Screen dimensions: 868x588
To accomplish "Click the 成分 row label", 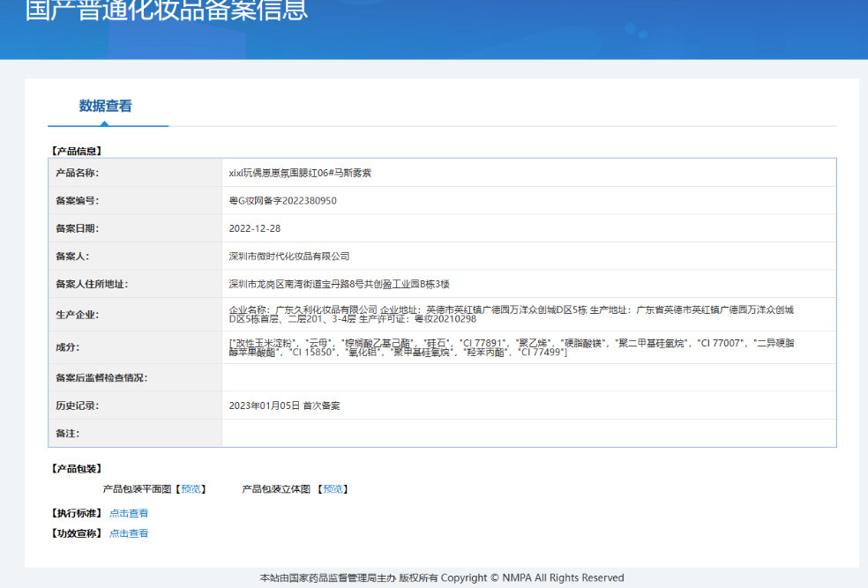I will pyautogui.click(x=67, y=347).
